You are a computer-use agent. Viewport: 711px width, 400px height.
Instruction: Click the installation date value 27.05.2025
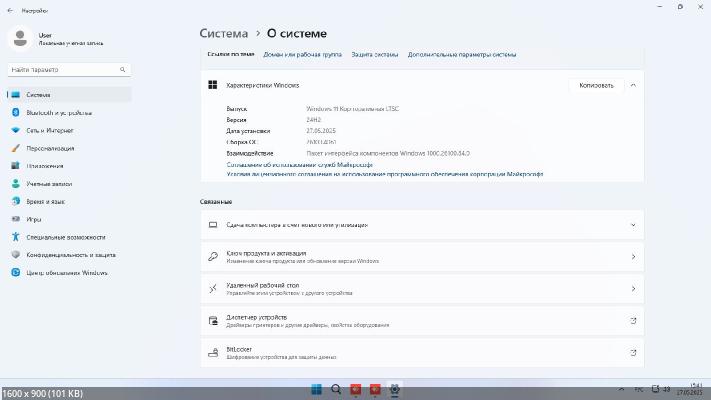[321, 131]
